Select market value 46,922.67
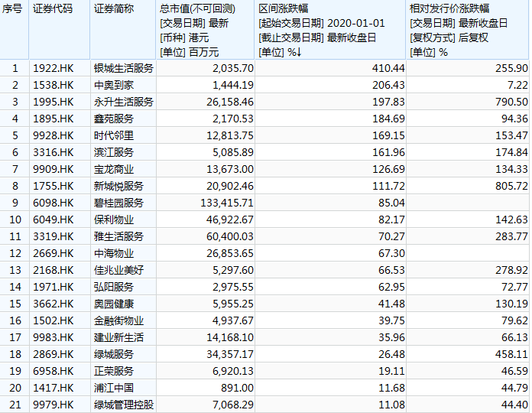This screenshot has height=413, width=532. click(x=230, y=220)
